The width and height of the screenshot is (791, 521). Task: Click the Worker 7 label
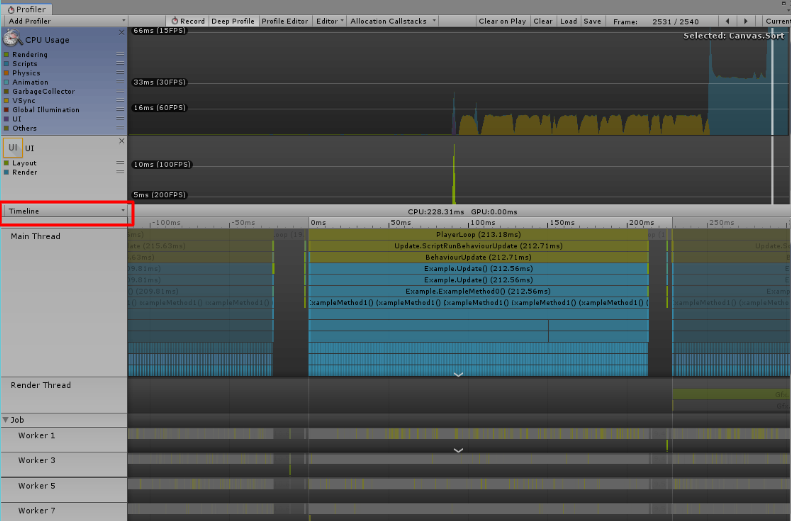(x=36, y=510)
